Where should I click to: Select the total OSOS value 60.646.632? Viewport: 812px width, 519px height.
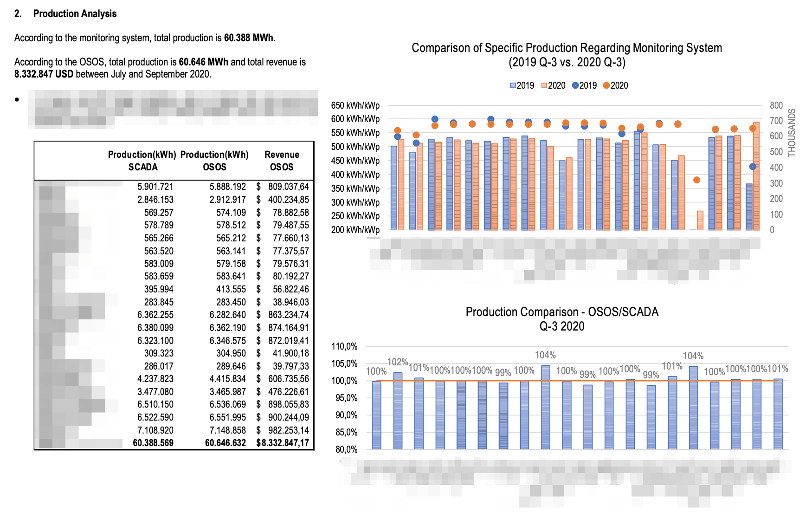pos(226,443)
